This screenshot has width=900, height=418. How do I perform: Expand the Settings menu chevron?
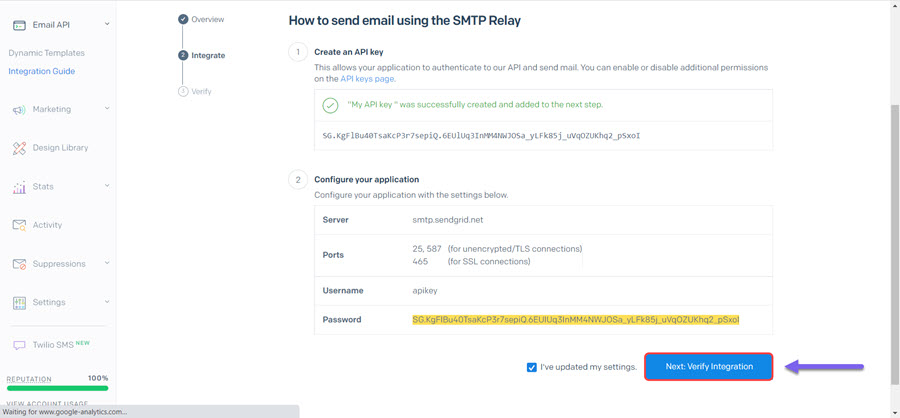pos(107,301)
